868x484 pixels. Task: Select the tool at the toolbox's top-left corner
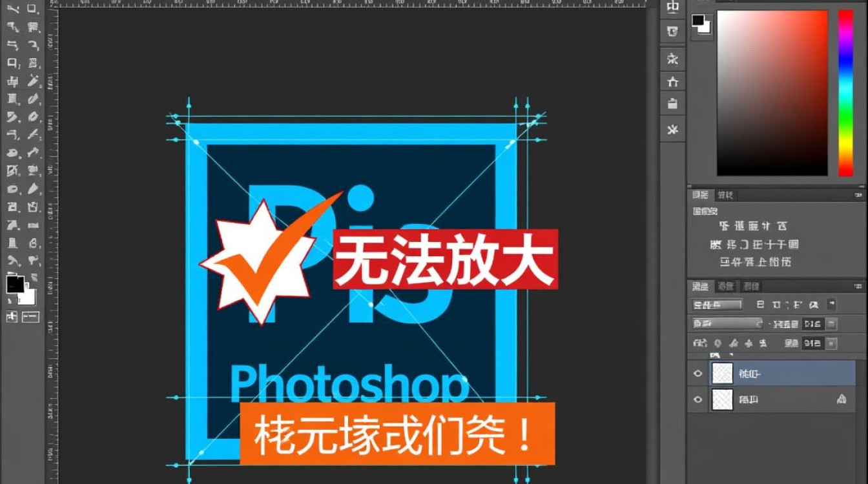(x=12, y=10)
